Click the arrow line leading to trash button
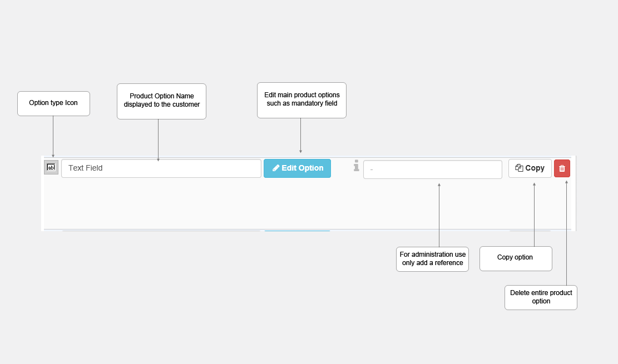The height and width of the screenshot is (364, 618). [567, 233]
